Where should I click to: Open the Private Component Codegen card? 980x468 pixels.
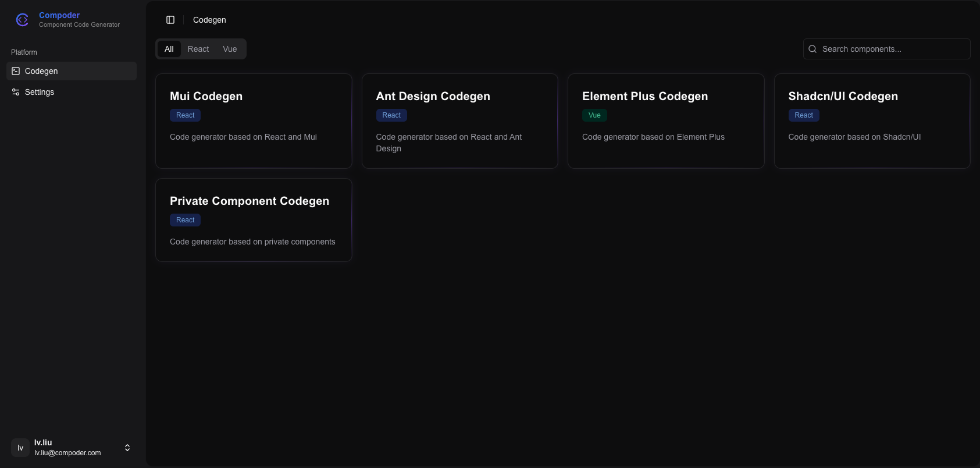[254, 220]
